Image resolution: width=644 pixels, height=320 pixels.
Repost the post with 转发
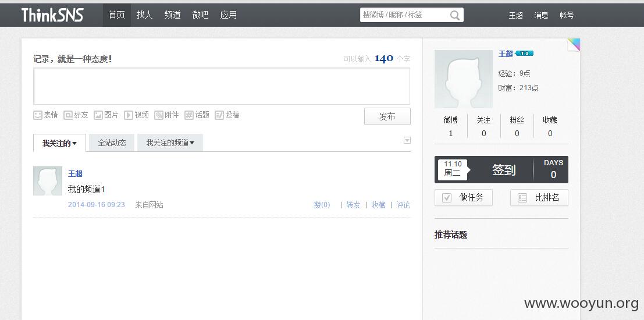(353, 205)
